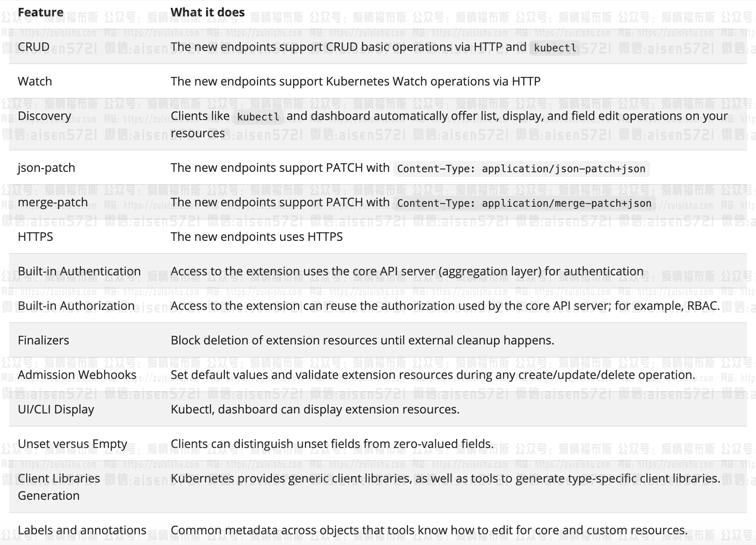Click the HTTPS feature name
The width and height of the screenshot is (756, 545).
coord(35,237)
